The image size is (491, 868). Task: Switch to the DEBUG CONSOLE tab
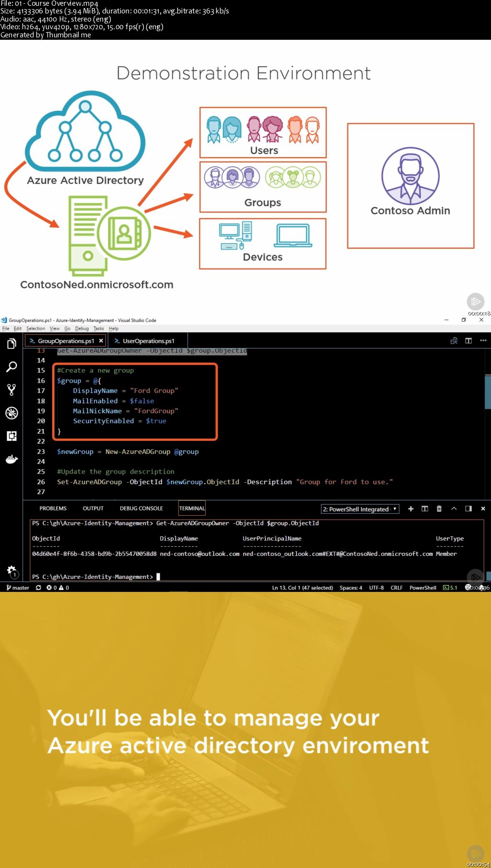pos(141,509)
